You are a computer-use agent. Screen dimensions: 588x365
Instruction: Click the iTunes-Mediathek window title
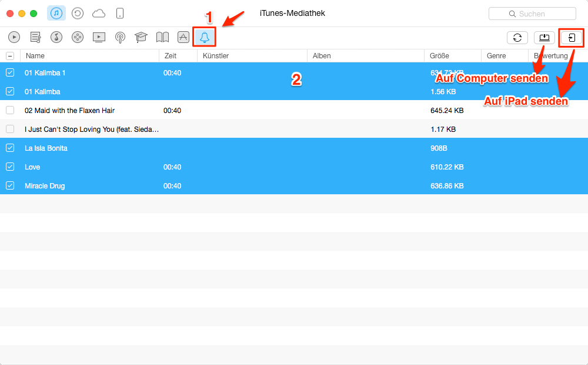(x=292, y=13)
